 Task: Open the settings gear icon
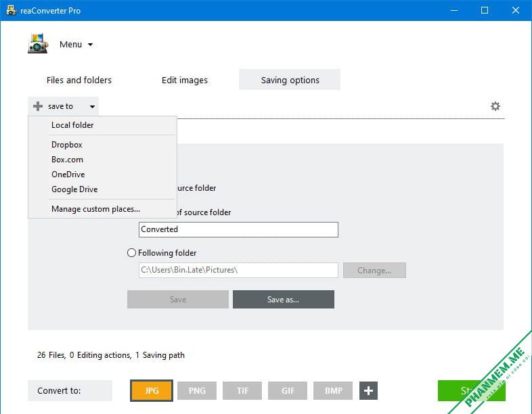click(495, 106)
